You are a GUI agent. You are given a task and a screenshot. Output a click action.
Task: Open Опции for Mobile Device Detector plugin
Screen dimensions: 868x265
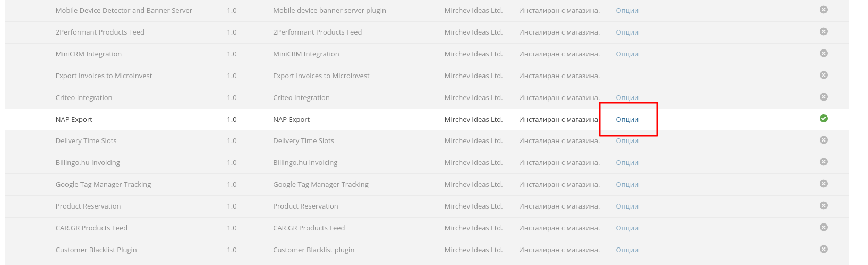tap(627, 11)
